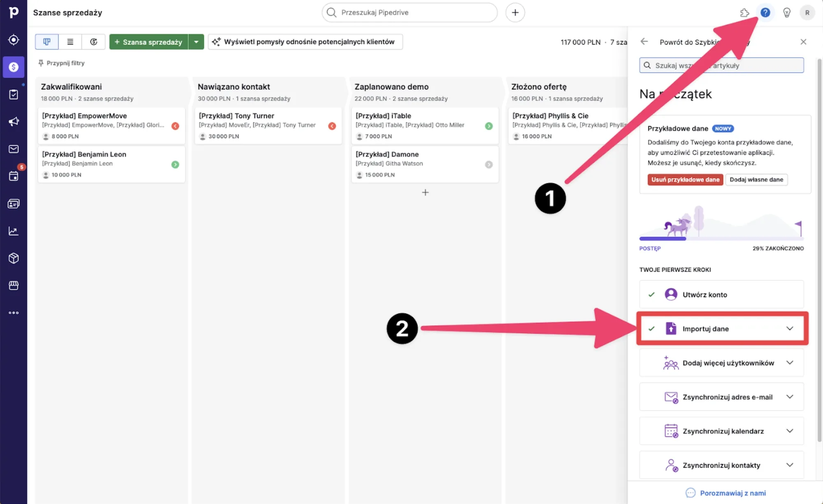Open the R user avatar menu
This screenshot has height=504, width=823.
pyautogui.click(x=807, y=13)
